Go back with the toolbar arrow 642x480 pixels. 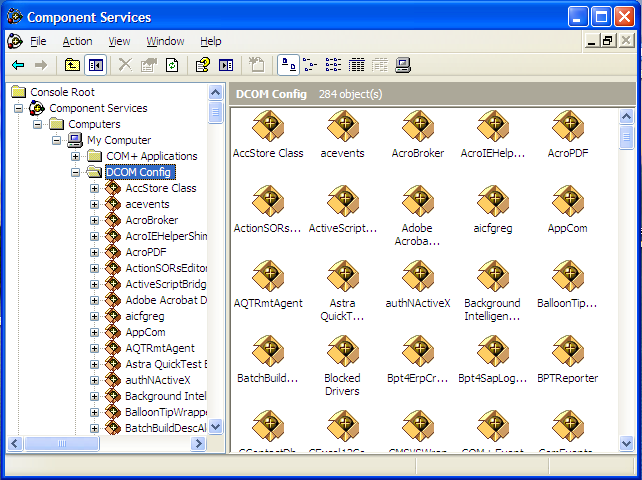coord(18,65)
